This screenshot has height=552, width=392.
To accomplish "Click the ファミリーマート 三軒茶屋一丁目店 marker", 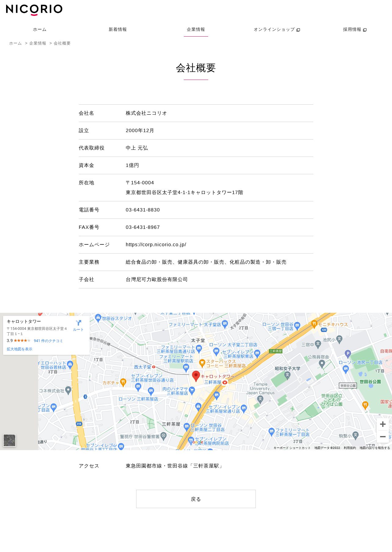I will point(271,431).
